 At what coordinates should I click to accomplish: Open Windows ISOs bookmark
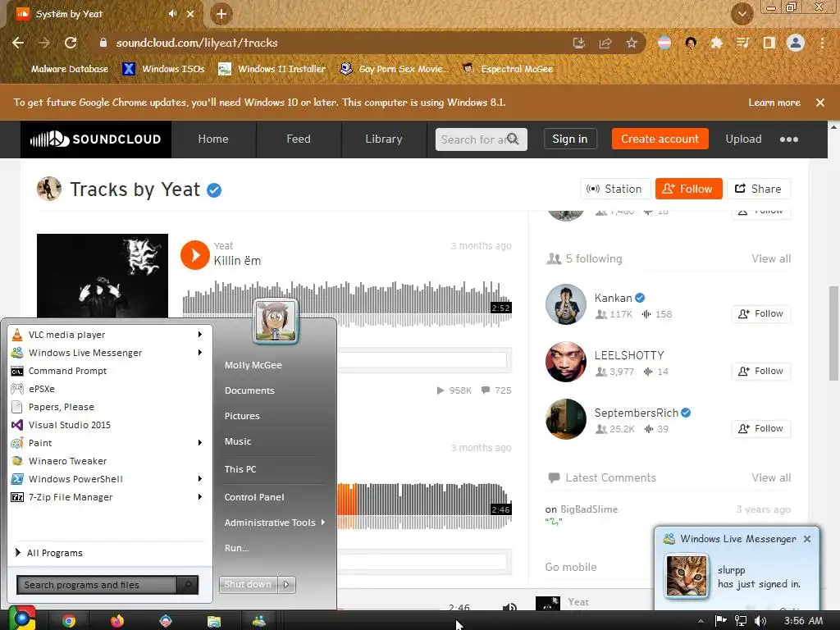tap(163, 69)
